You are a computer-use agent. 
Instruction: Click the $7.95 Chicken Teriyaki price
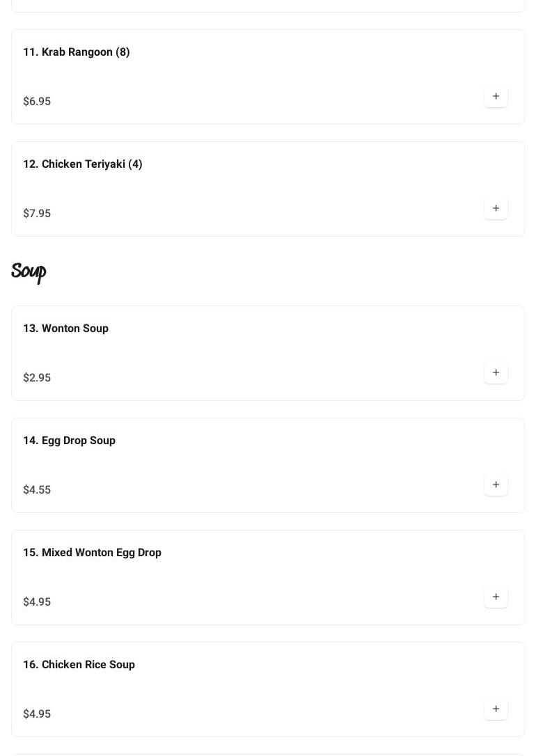37,214
